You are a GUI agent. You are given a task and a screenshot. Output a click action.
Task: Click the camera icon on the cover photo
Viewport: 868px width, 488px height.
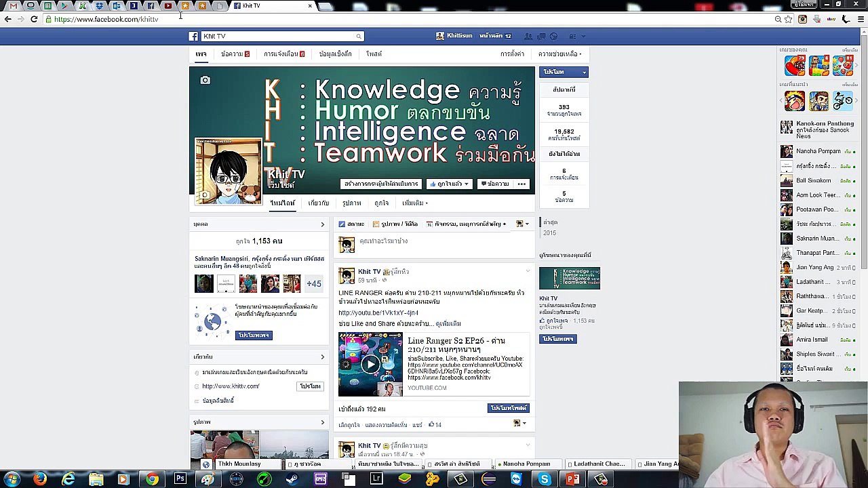coord(205,81)
